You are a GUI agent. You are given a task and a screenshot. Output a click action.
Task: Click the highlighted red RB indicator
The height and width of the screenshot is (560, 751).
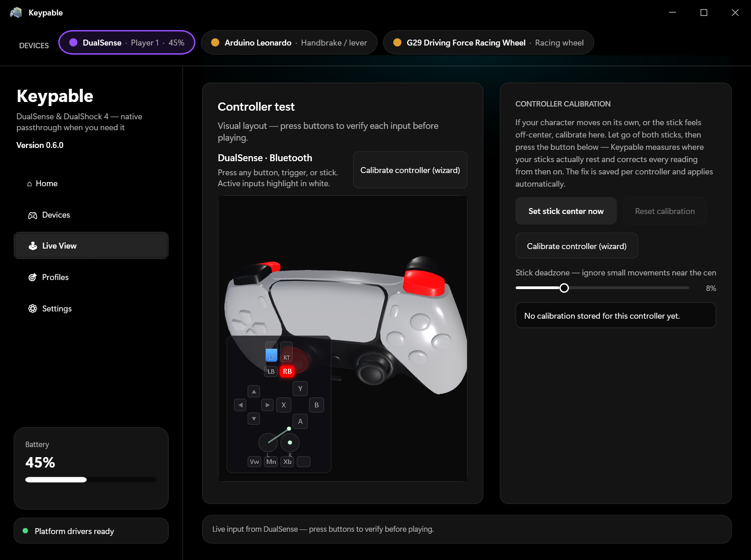click(287, 372)
